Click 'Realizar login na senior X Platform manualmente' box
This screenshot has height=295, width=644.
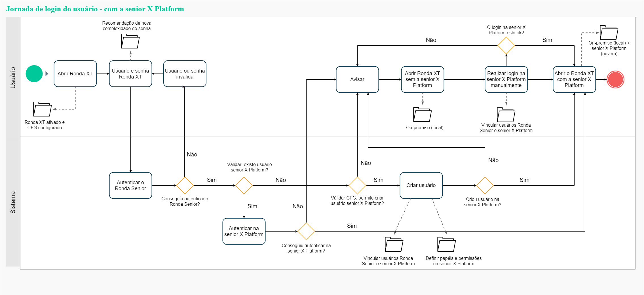pyautogui.click(x=506, y=79)
